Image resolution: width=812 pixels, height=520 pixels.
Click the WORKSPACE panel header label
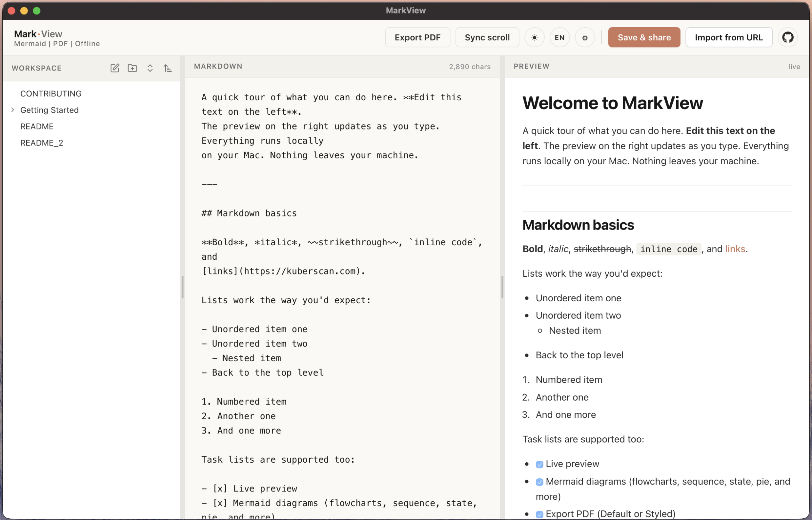(36, 68)
